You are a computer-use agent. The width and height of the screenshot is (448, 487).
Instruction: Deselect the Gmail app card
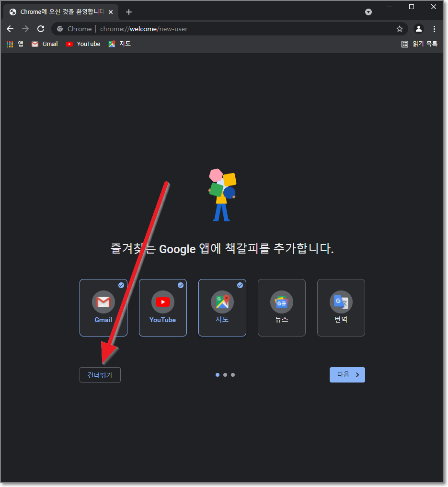pyautogui.click(x=103, y=307)
